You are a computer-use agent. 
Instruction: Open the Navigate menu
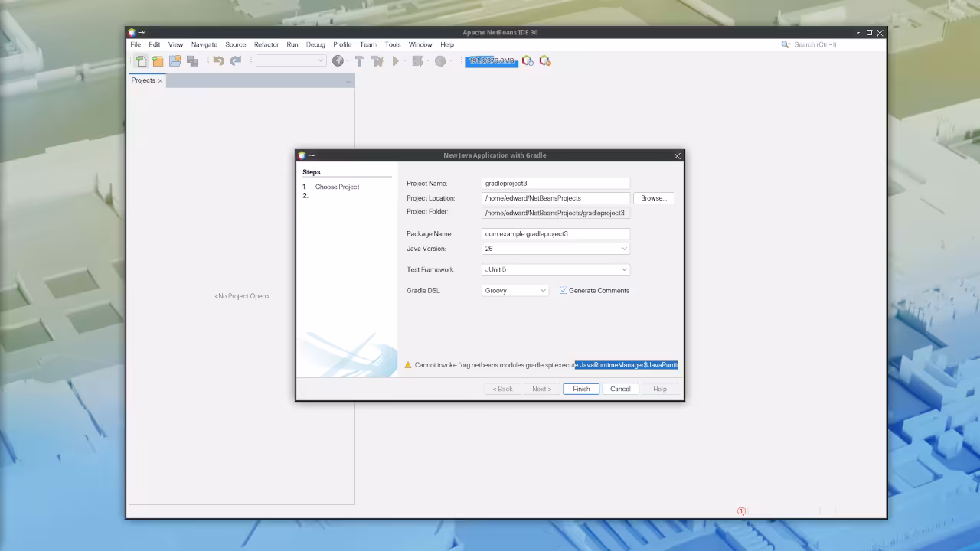point(204,44)
